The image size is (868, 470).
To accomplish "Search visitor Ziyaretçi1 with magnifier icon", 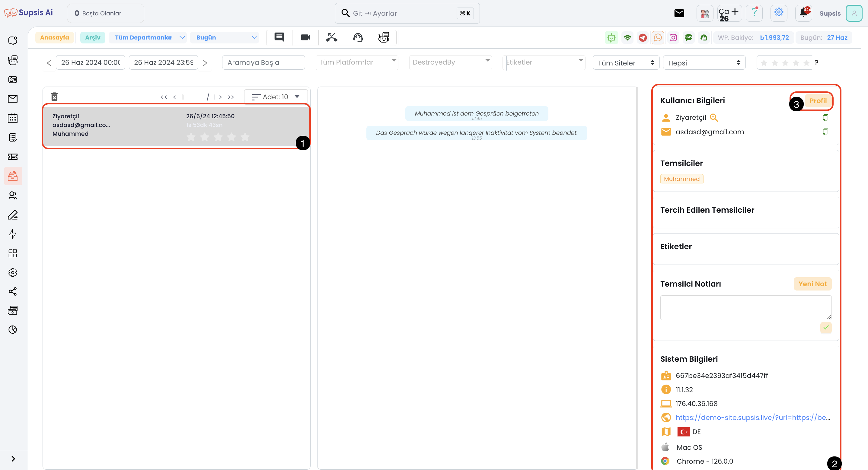I will 714,118.
